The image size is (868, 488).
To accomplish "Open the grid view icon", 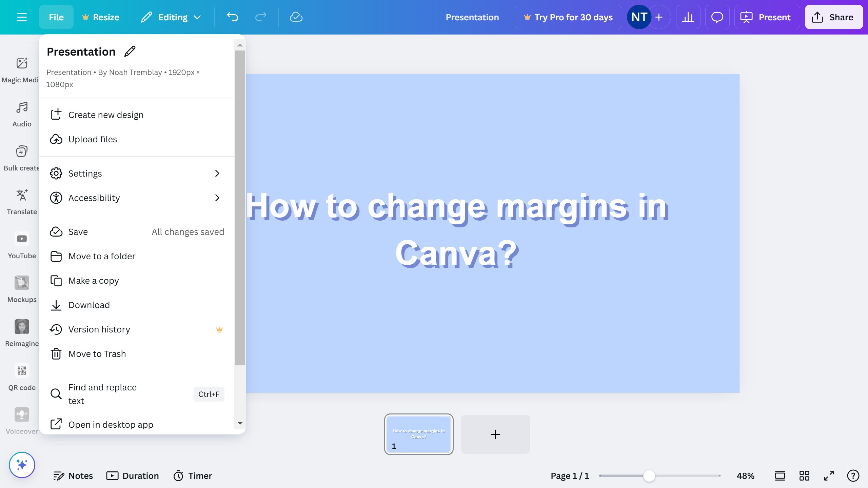I will pos(804,476).
